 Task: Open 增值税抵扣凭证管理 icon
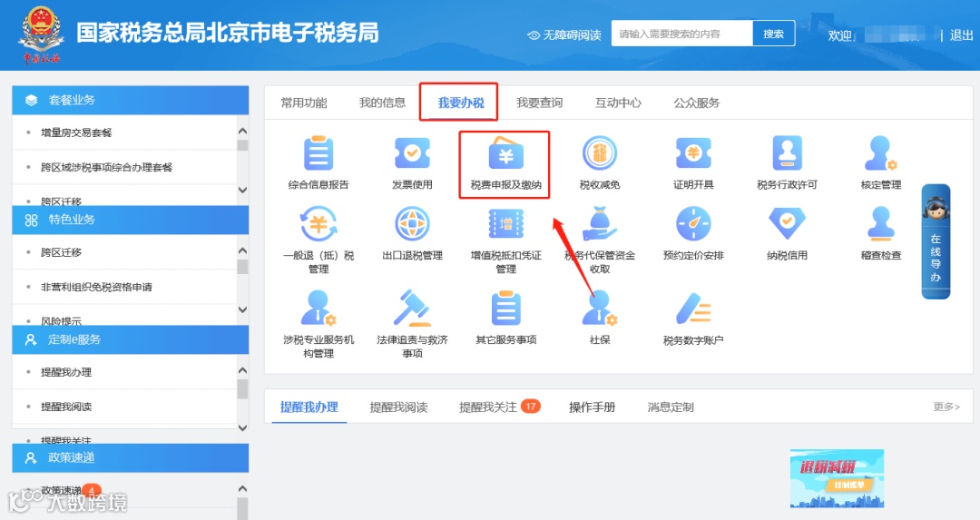pos(505,224)
